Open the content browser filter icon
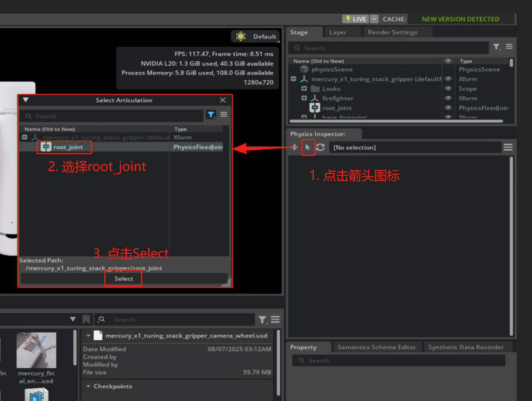This screenshot has width=532, height=401. 262,319
